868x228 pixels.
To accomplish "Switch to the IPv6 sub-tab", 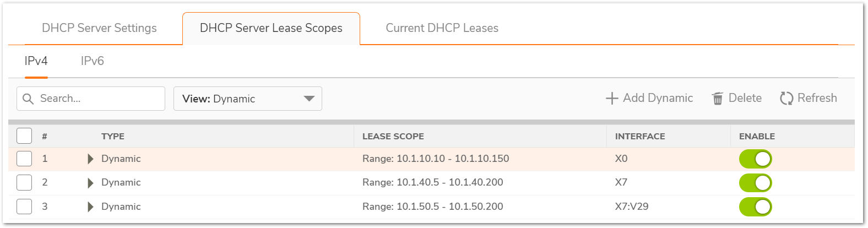I will tap(92, 61).
